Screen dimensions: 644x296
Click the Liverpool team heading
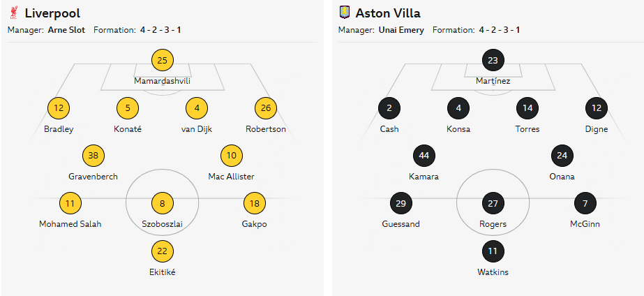coord(52,13)
